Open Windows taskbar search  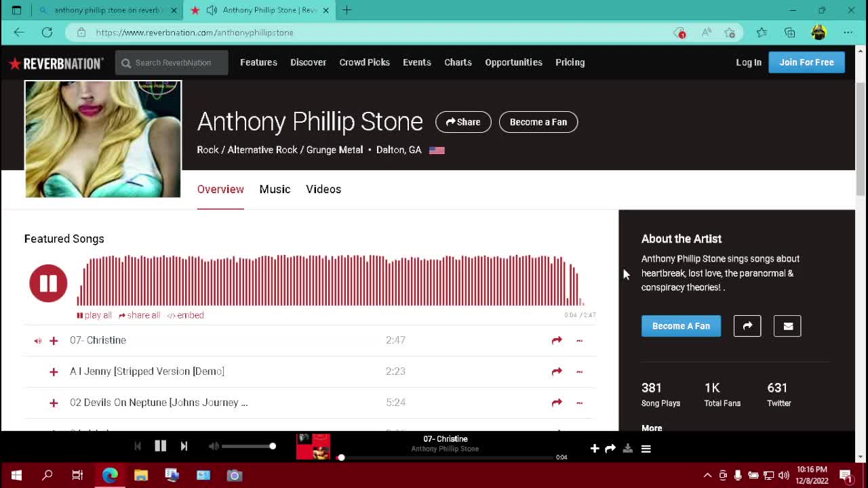47,475
